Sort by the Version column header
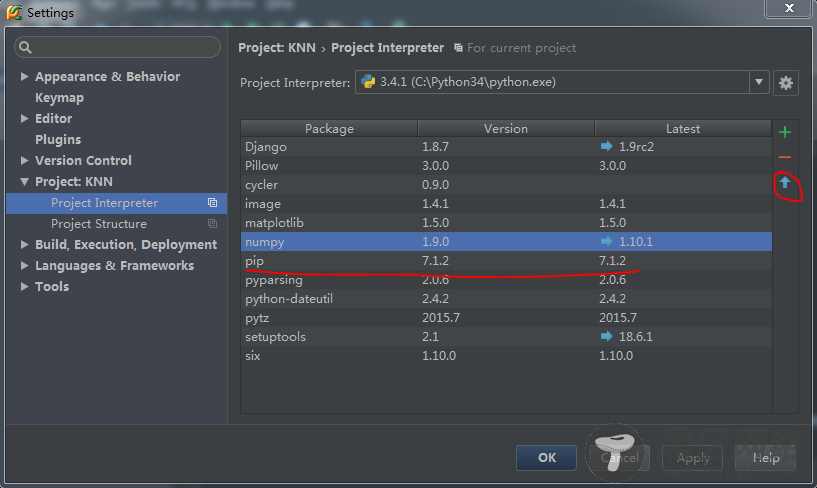 click(x=506, y=129)
